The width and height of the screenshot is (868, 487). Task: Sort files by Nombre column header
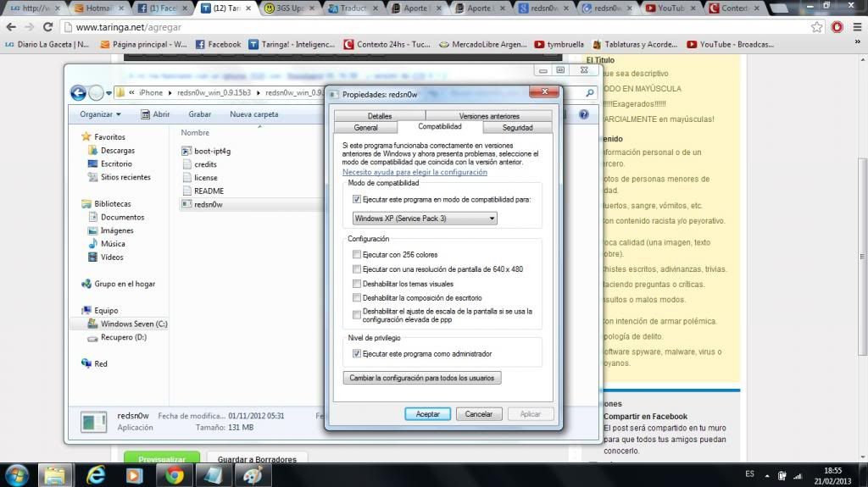[195, 133]
